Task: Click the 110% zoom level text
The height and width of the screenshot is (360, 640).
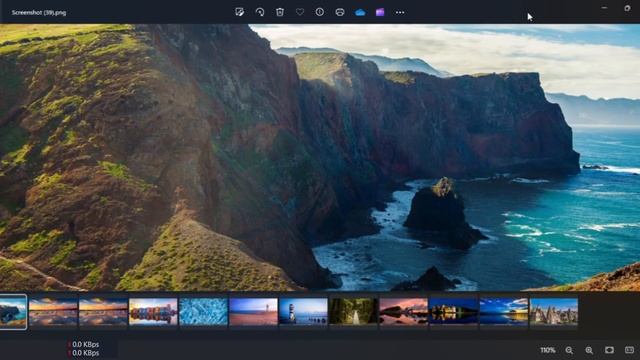Action: [548, 350]
